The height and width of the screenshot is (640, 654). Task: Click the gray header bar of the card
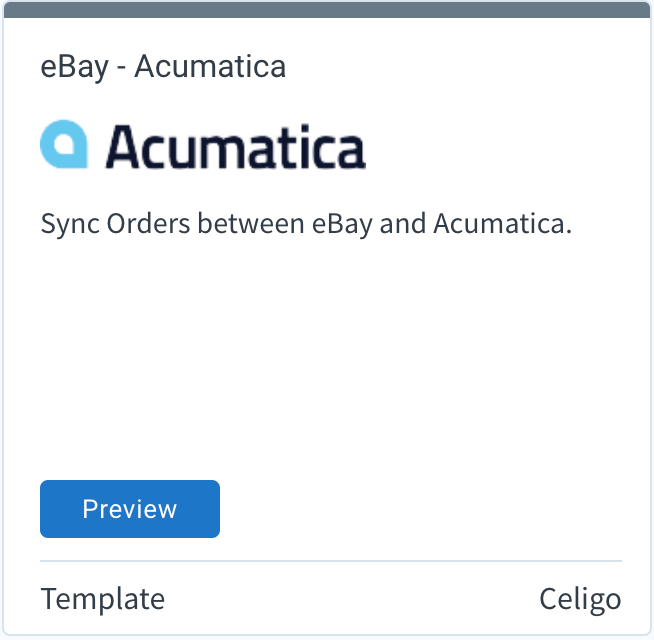(x=327, y=10)
